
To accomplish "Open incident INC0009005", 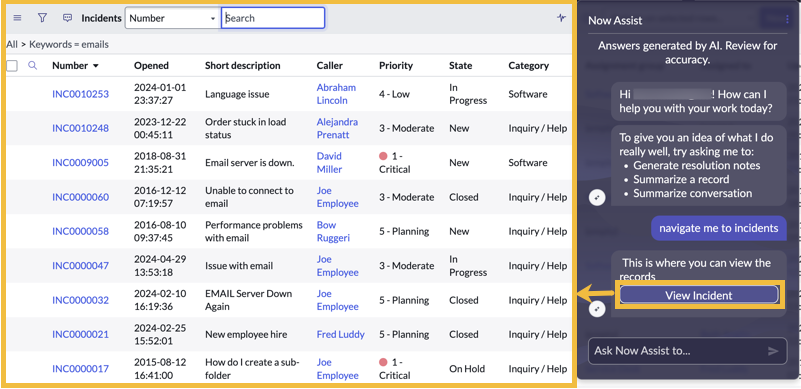I will point(80,163).
